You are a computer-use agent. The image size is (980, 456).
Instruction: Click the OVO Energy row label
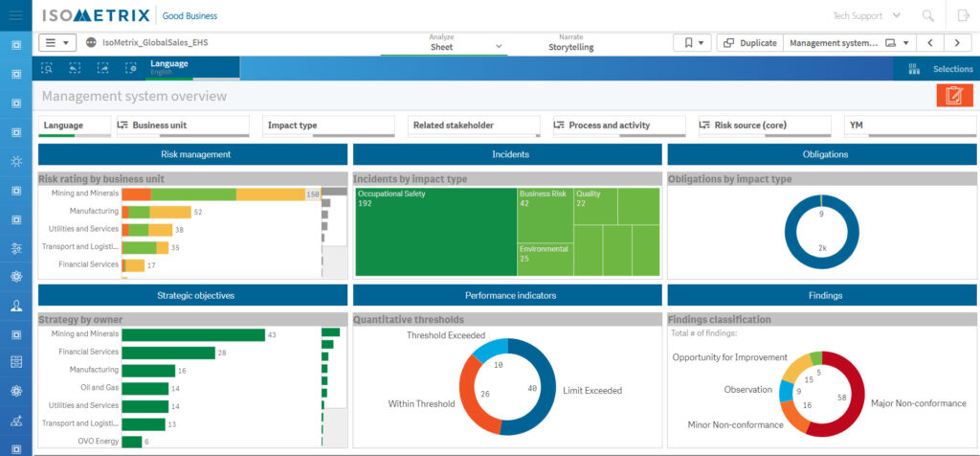click(99, 442)
